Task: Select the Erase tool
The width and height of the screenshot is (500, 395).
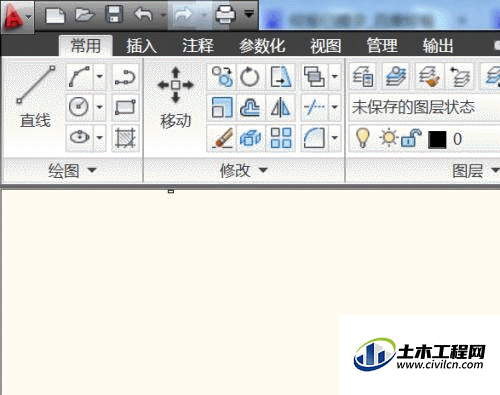Action: (222, 138)
